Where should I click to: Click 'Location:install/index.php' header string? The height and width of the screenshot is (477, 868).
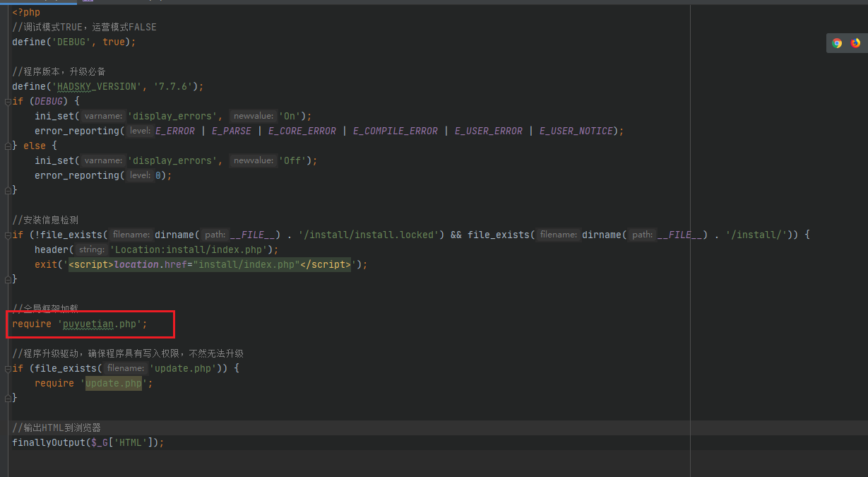click(189, 249)
